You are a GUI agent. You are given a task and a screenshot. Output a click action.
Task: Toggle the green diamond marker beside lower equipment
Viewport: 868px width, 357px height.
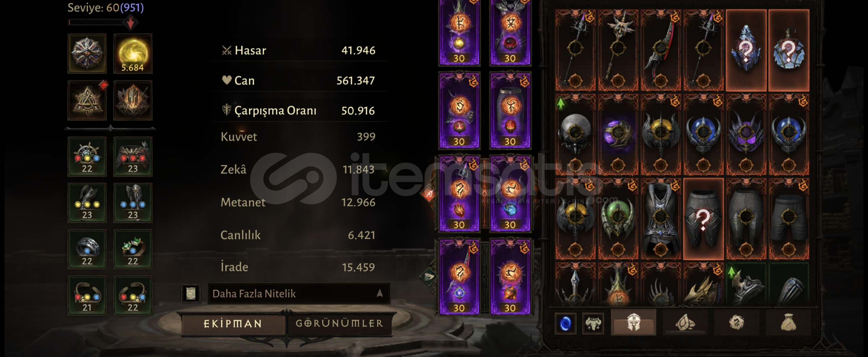pyautogui.click(x=428, y=277)
